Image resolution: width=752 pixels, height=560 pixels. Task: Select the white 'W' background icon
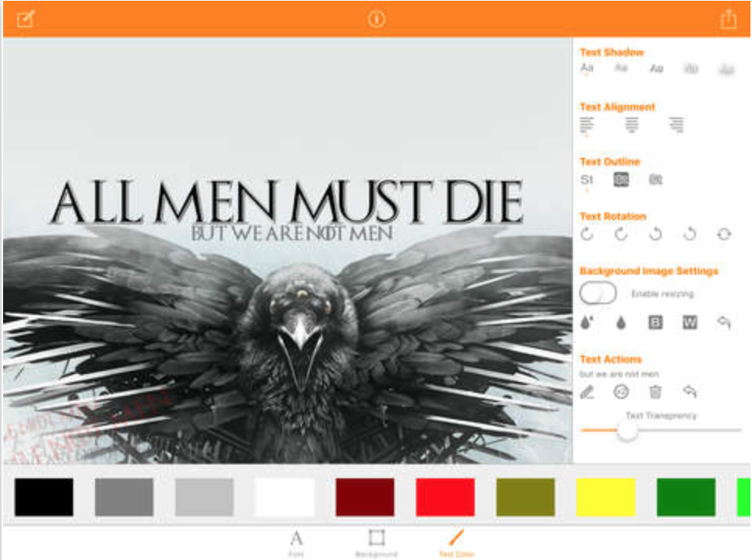click(690, 323)
